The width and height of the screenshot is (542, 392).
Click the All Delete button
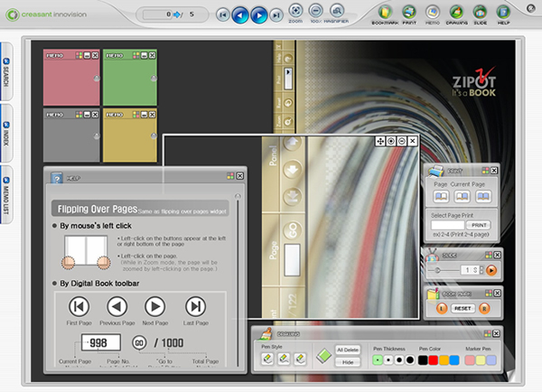click(348, 350)
